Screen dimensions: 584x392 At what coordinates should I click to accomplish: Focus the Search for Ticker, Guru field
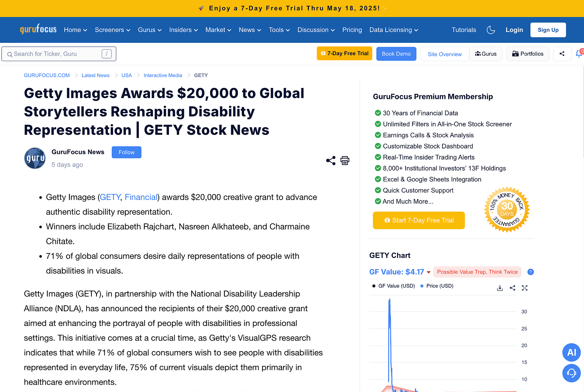click(59, 54)
